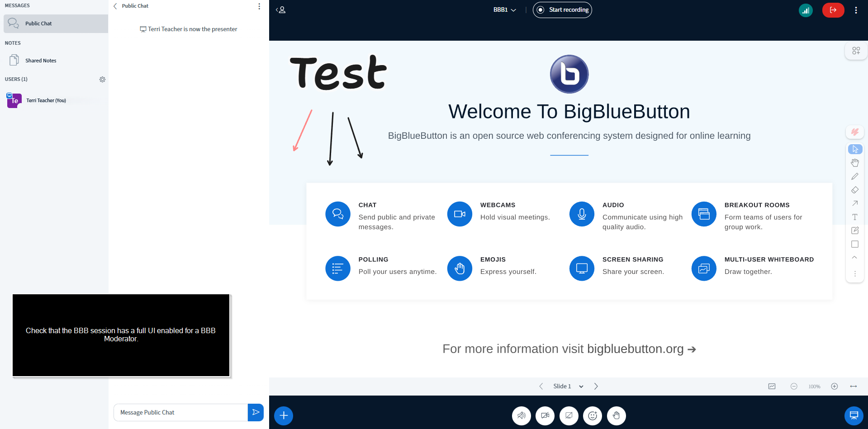Zoom in the presentation
868x429 pixels.
tap(835, 386)
